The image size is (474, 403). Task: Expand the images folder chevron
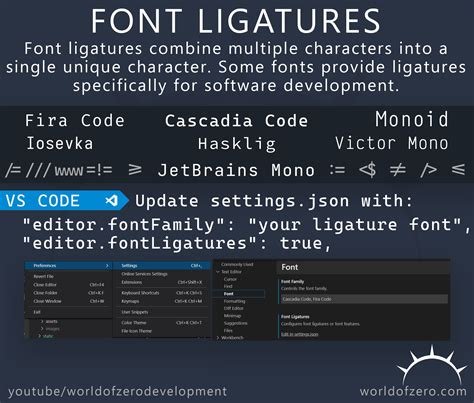click(x=42, y=329)
